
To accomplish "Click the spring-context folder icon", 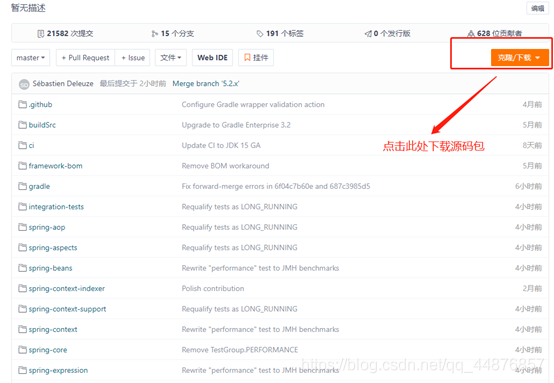I will tap(23, 329).
